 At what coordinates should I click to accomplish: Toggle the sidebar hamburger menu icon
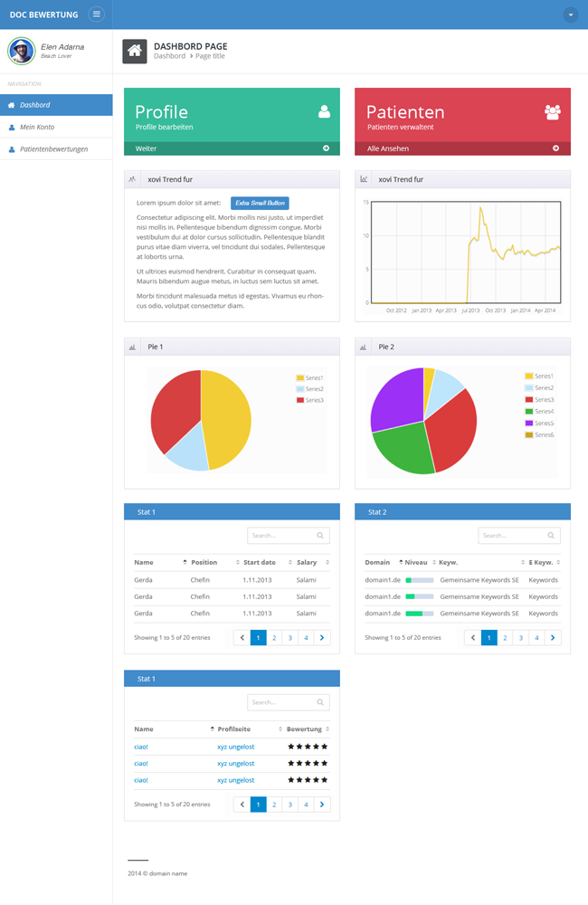pos(97,14)
